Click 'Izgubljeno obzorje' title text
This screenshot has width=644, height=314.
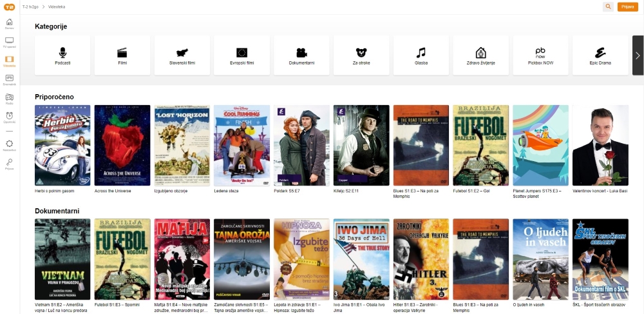171,191
